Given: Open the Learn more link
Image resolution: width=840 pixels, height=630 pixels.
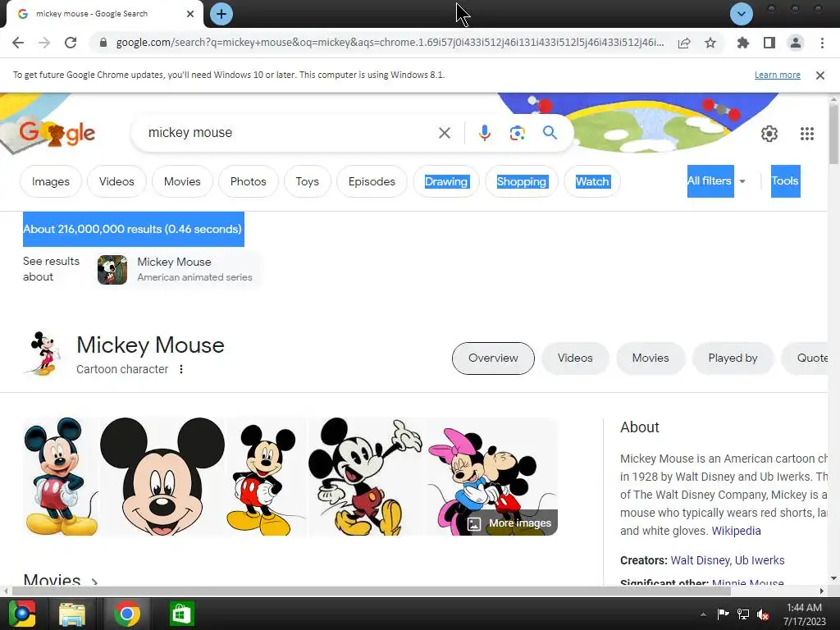Looking at the screenshot, I should [x=778, y=75].
